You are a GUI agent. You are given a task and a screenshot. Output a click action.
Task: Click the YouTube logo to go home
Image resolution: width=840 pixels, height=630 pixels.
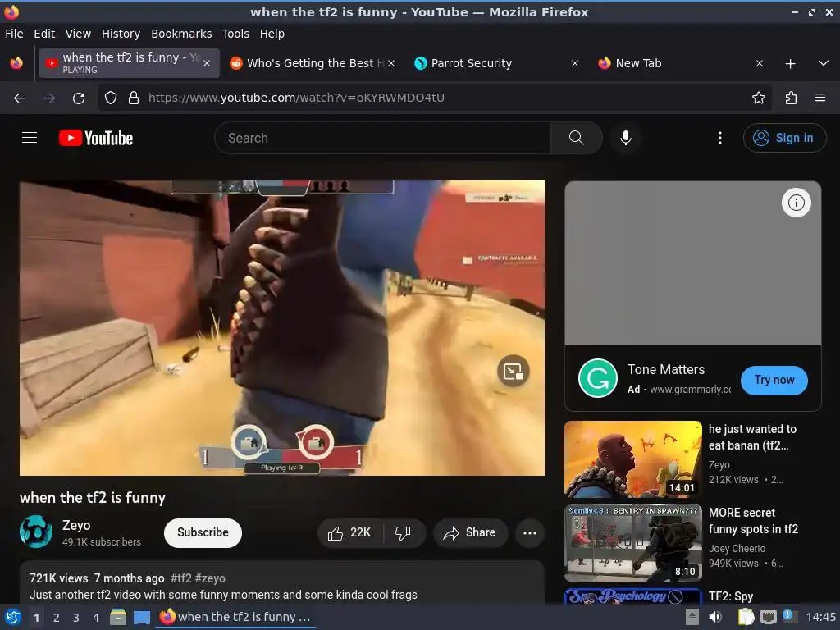[96, 138]
